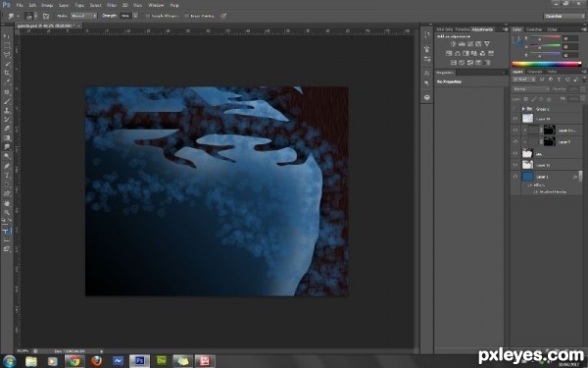
Task: Select the Type tool
Action: click(x=7, y=176)
